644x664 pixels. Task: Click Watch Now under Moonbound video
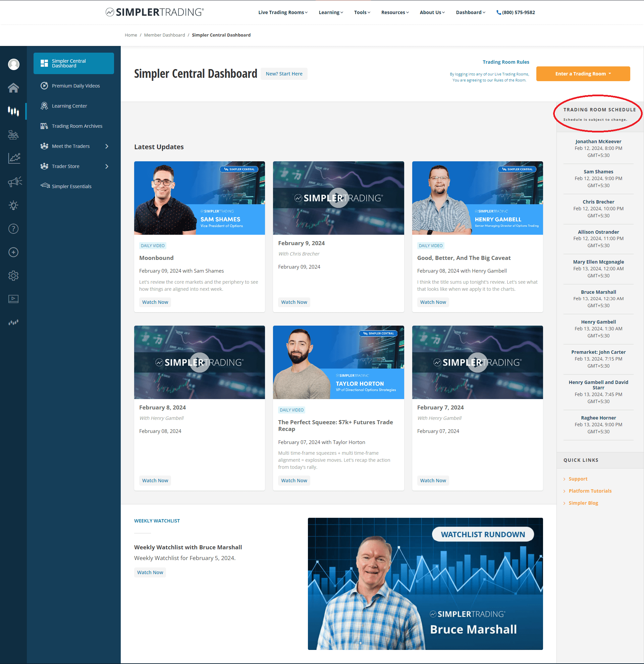[155, 302]
